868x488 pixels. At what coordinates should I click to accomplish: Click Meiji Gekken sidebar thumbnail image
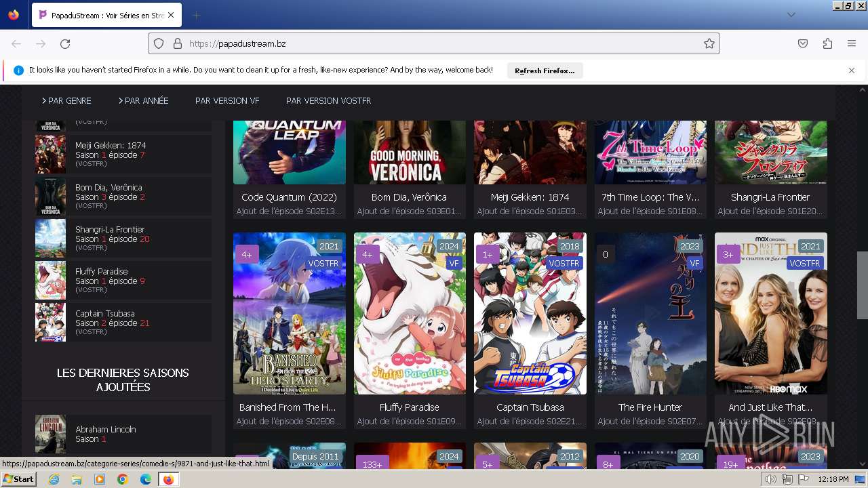(50, 155)
